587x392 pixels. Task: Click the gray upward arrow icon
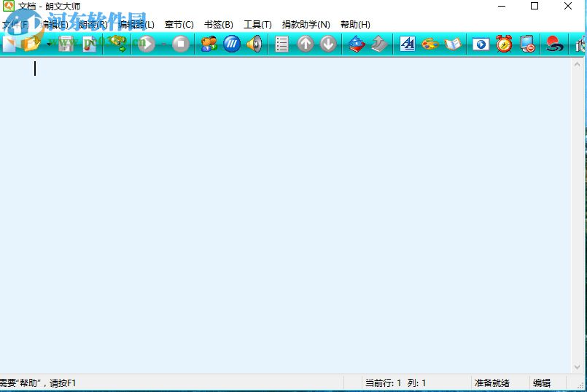click(379, 44)
